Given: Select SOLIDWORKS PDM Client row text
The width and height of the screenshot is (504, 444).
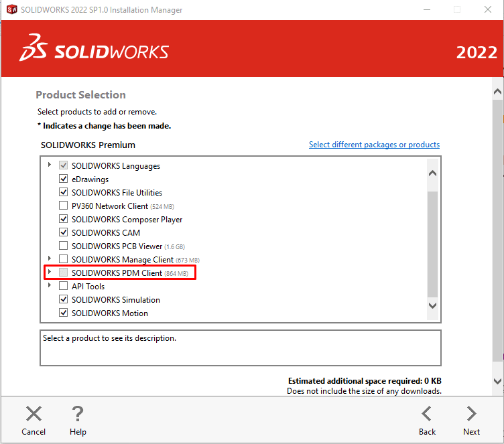Looking at the screenshot, I should click(x=130, y=273).
